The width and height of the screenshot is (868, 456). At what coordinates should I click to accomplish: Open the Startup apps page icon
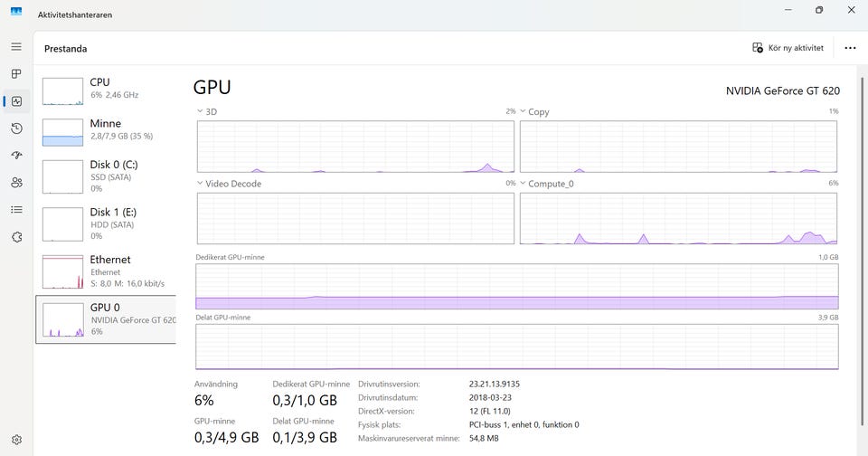click(x=16, y=156)
